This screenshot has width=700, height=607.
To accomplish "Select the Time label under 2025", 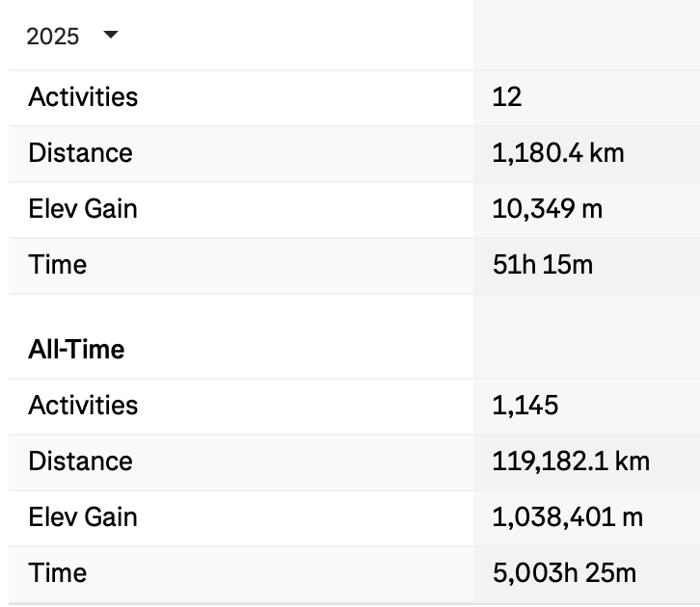I will coord(58,265).
